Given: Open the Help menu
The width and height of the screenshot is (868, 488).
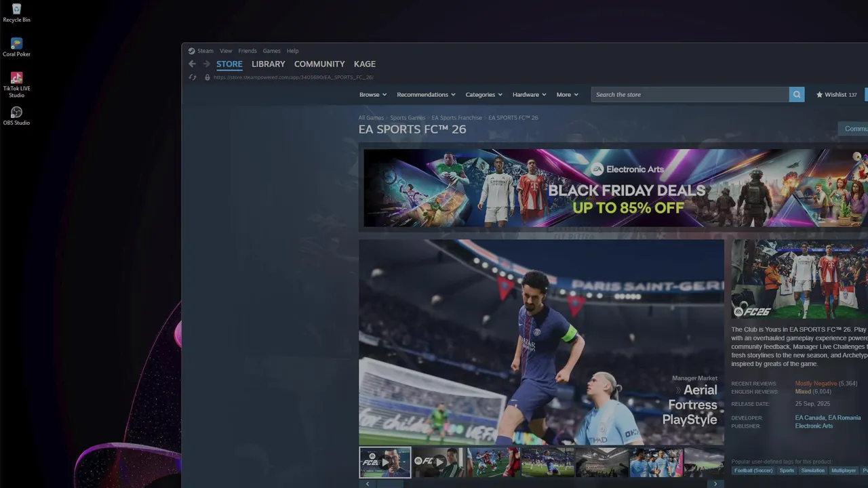Looking at the screenshot, I should pos(292,51).
